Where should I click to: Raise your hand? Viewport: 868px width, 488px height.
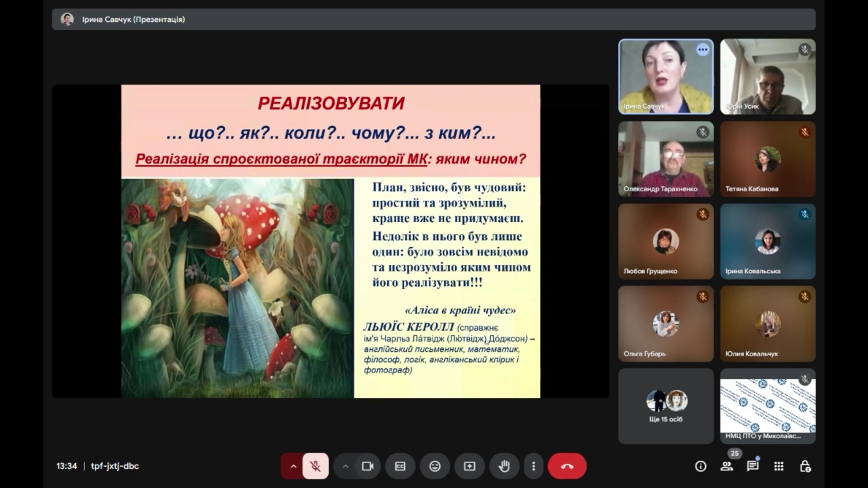coord(504,466)
